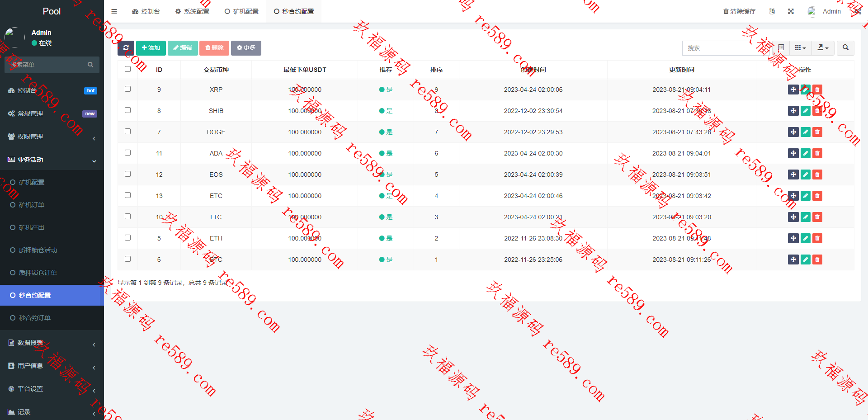Open 秒合约订单 in the sidebar
The image size is (868, 420).
pyautogui.click(x=52, y=318)
